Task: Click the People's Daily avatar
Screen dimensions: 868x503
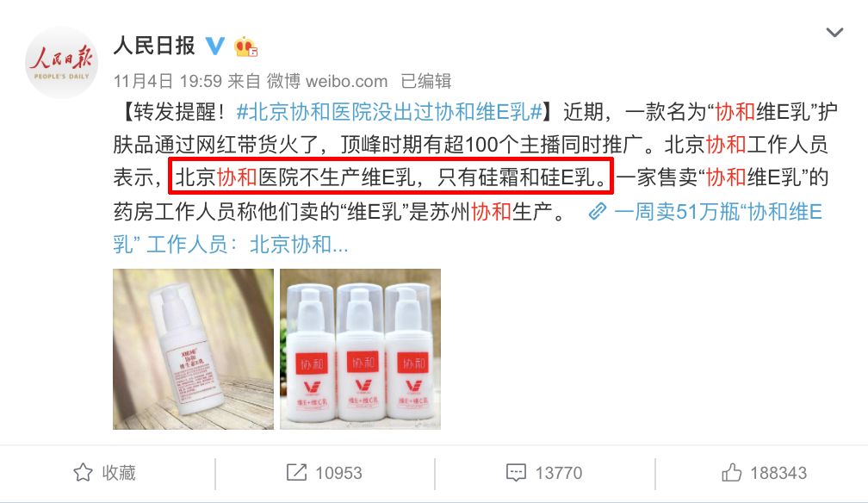Action: point(61,63)
